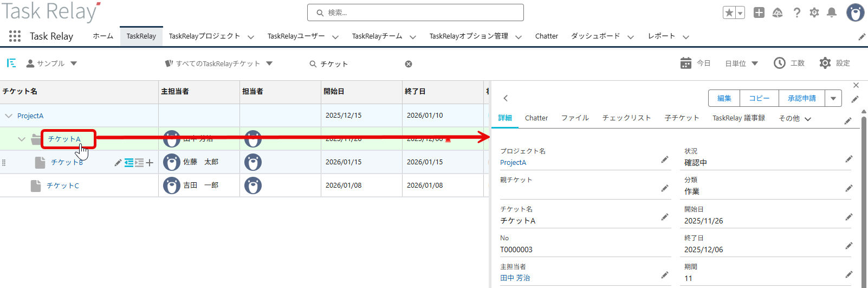
Task: Expand the favorites list dropdown arrow
Action: (x=740, y=12)
